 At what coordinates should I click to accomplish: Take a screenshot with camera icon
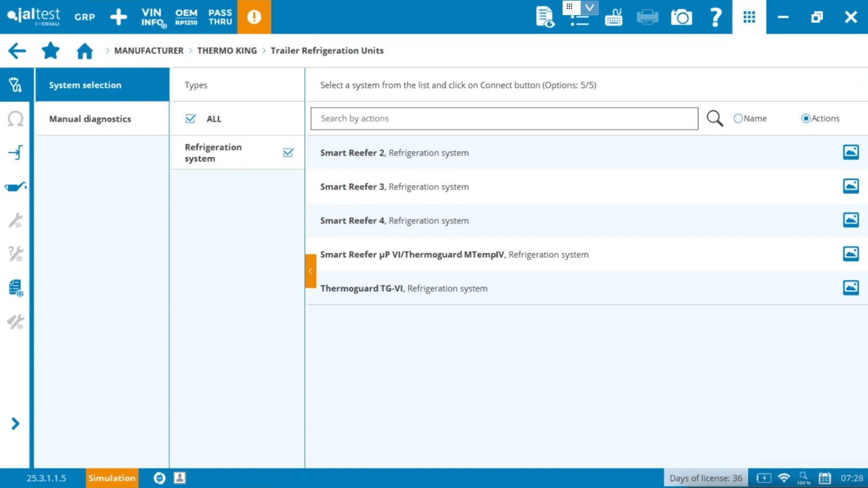[681, 17]
